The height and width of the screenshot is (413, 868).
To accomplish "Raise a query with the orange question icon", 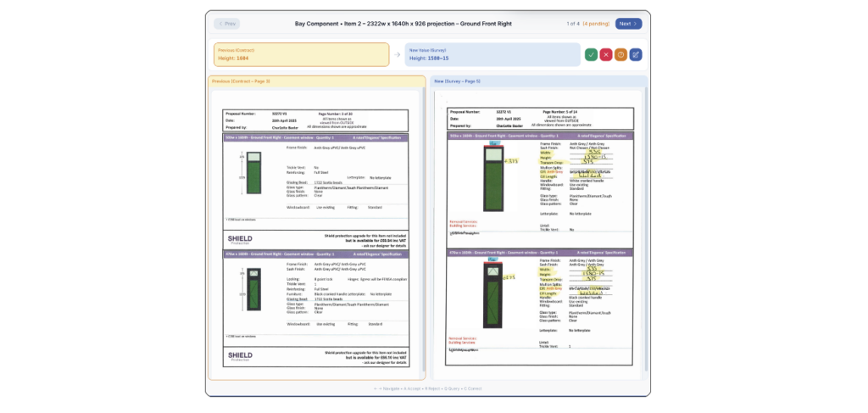I will coord(620,54).
